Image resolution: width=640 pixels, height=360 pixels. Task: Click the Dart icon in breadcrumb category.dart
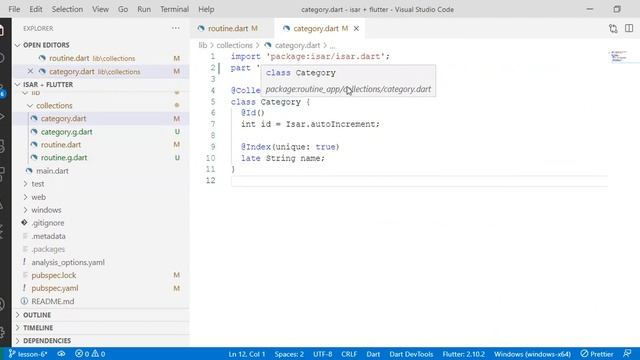click(x=268, y=45)
